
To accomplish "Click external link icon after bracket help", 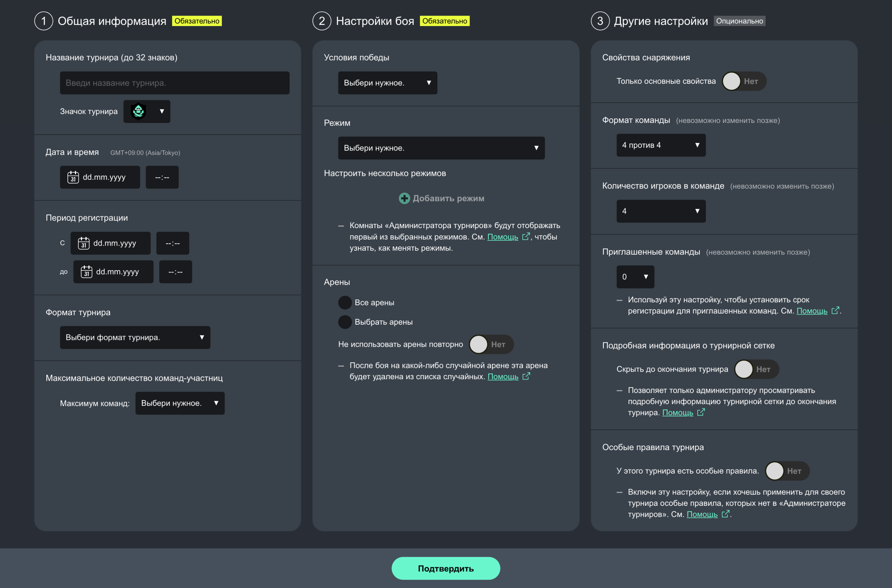I will click(x=701, y=412).
